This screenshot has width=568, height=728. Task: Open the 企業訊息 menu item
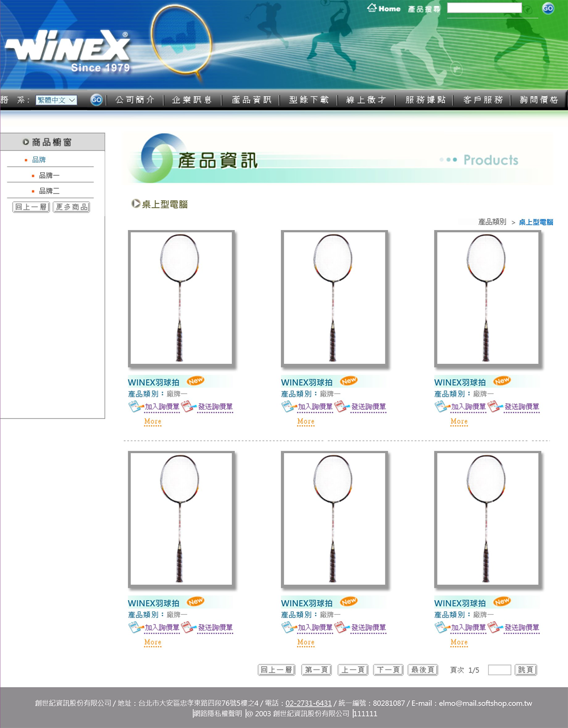coord(192,100)
